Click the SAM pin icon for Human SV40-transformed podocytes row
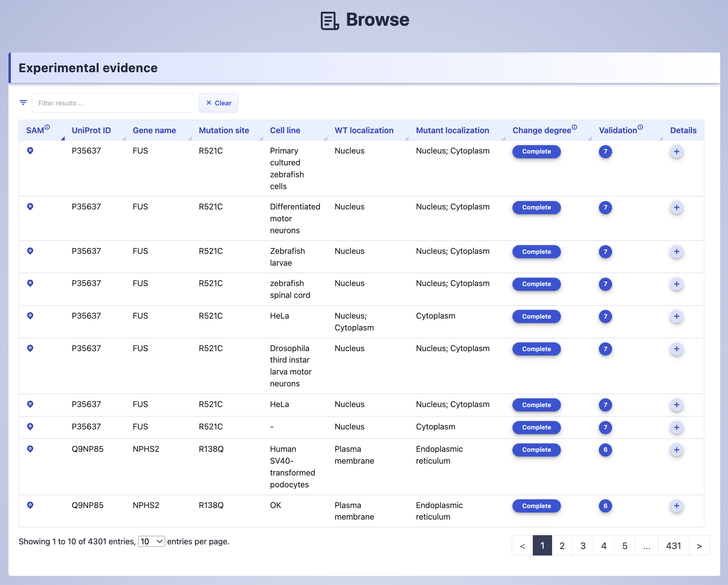Screen dimensions: 728x585 pyautogui.click(x=30, y=449)
